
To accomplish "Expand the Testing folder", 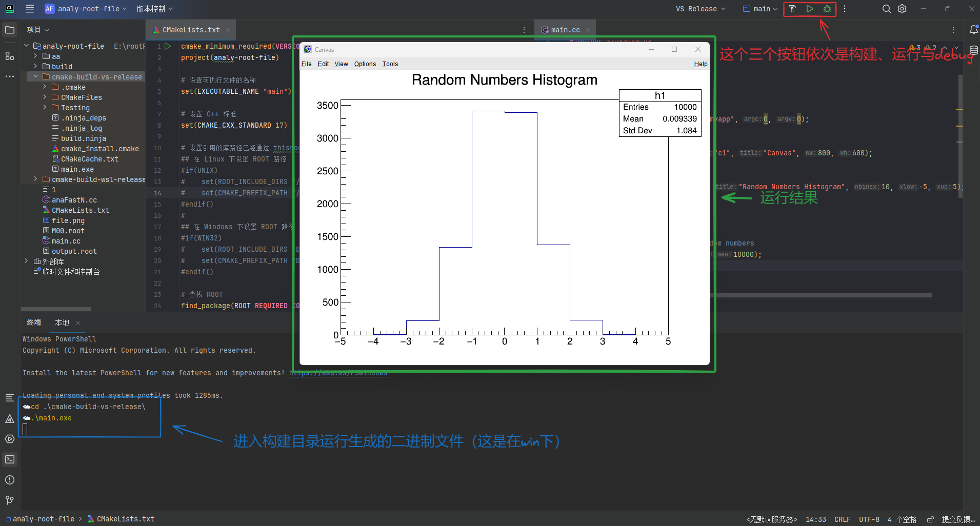I will (x=45, y=108).
